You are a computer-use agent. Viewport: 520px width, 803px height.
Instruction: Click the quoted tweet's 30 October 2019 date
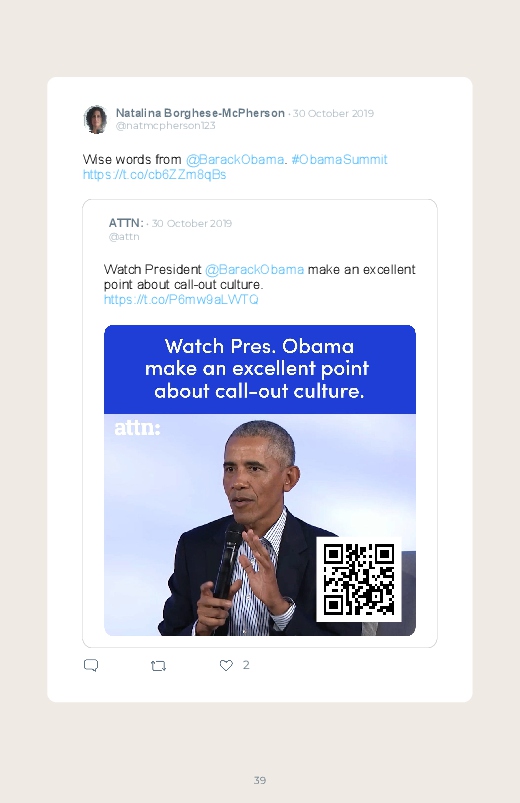coord(192,223)
